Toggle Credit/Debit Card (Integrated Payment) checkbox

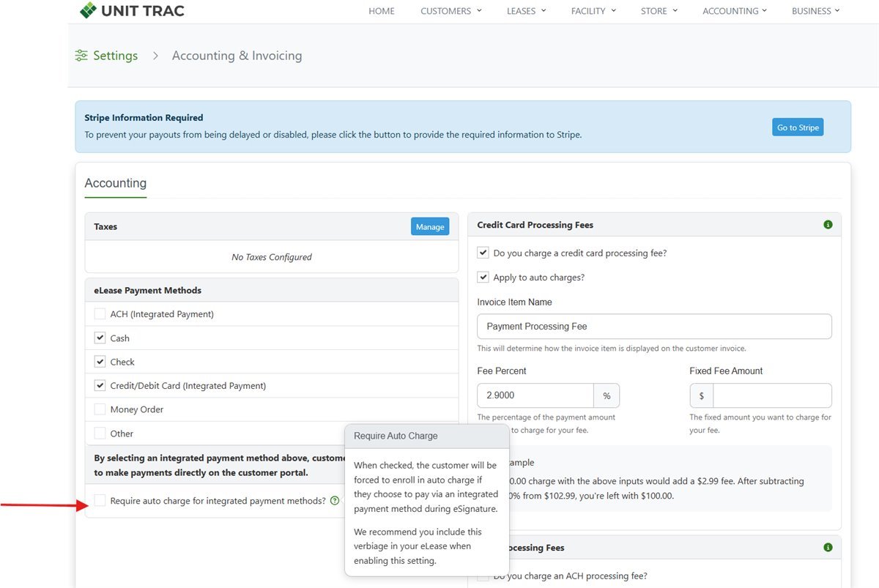100,386
